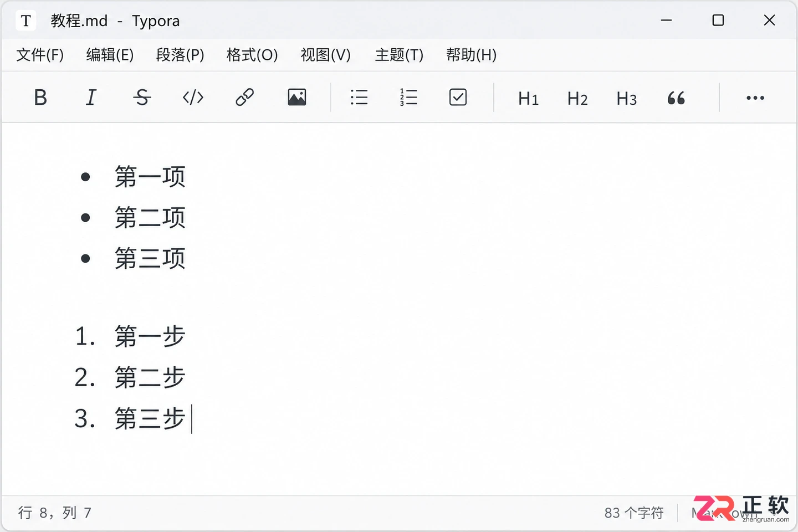Viewport: 798px width, 532px height.
Task: Create a numbered list via toolbar icon
Action: click(x=408, y=98)
